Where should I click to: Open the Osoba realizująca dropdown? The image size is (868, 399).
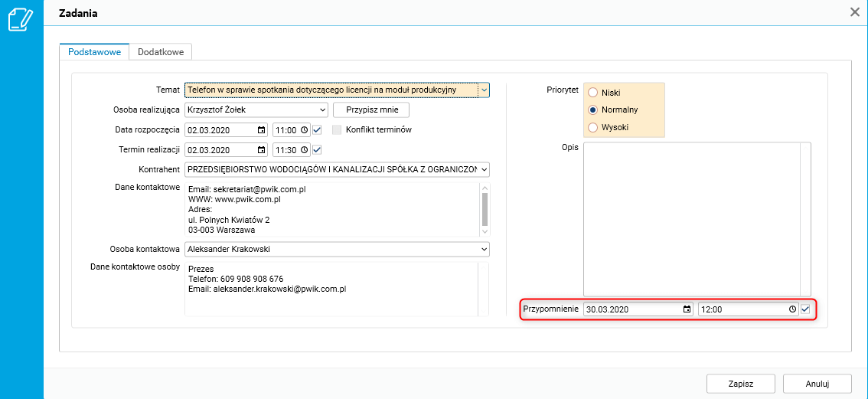322,110
